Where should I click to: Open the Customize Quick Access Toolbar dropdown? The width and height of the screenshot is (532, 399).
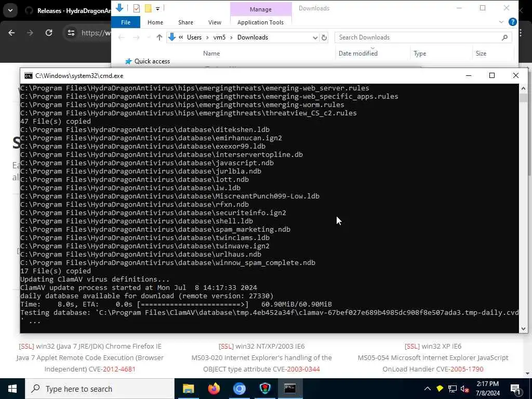[x=158, y=8]
